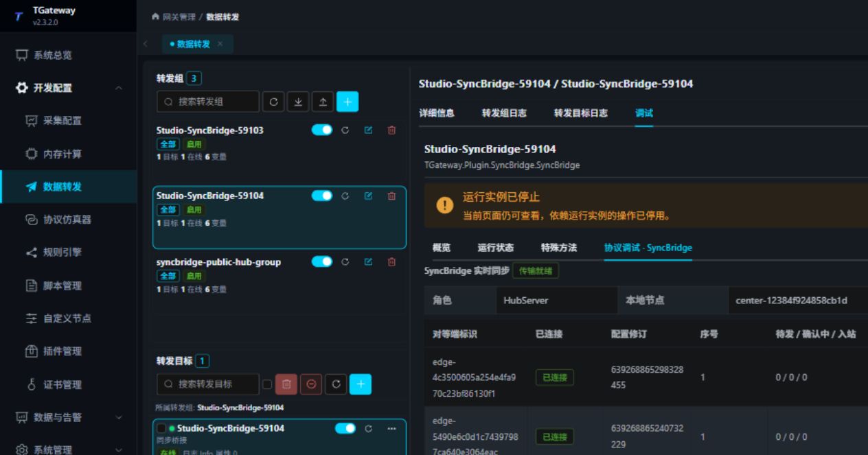Click the warning icon in the stopped-instance banner

(x=445, y=206)
